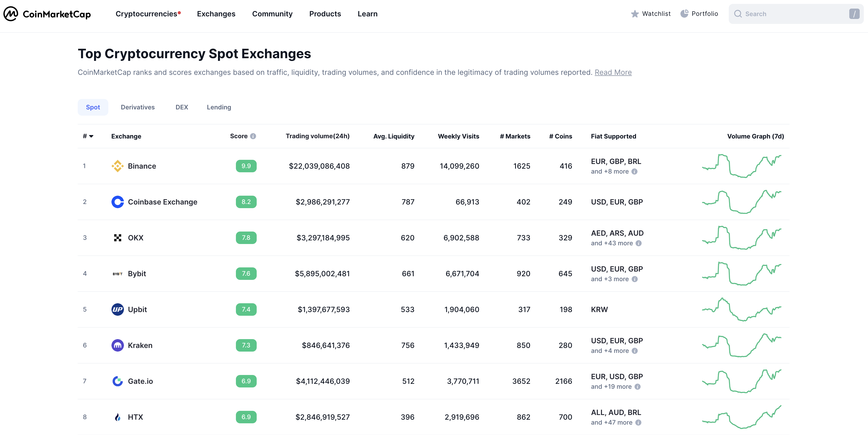Image resolution: width=868 pixels, height=435 pixels.
Task: Click the Gate.io logo icon
Action: 118,381
